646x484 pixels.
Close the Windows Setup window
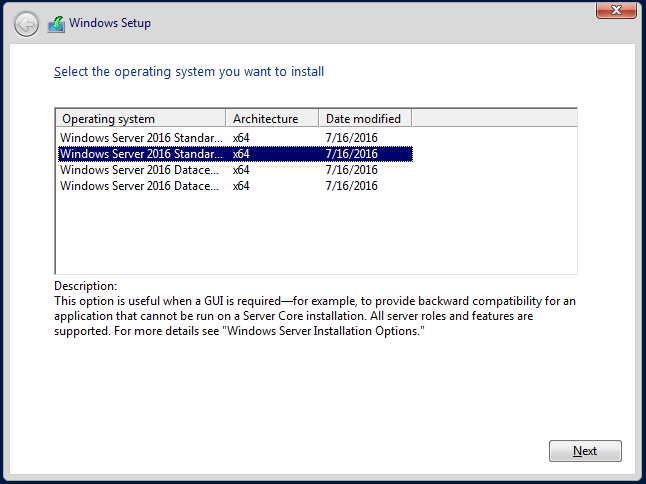tap(616, 10)
